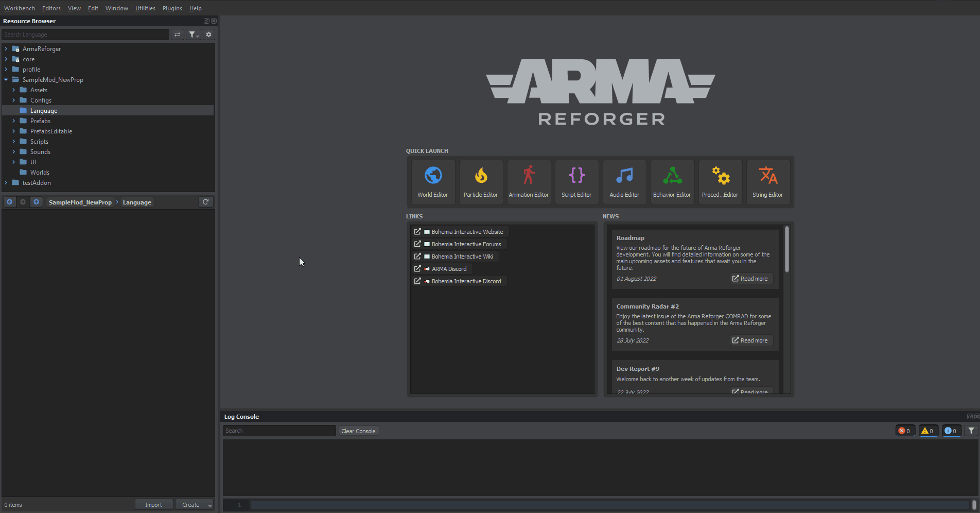Screen dimensions: 980x513
Task: Open the Animation Editor
Action: coord(529,182)
